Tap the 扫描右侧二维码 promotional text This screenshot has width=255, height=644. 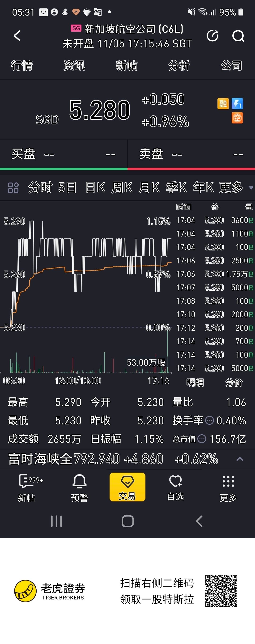[157, 583]
